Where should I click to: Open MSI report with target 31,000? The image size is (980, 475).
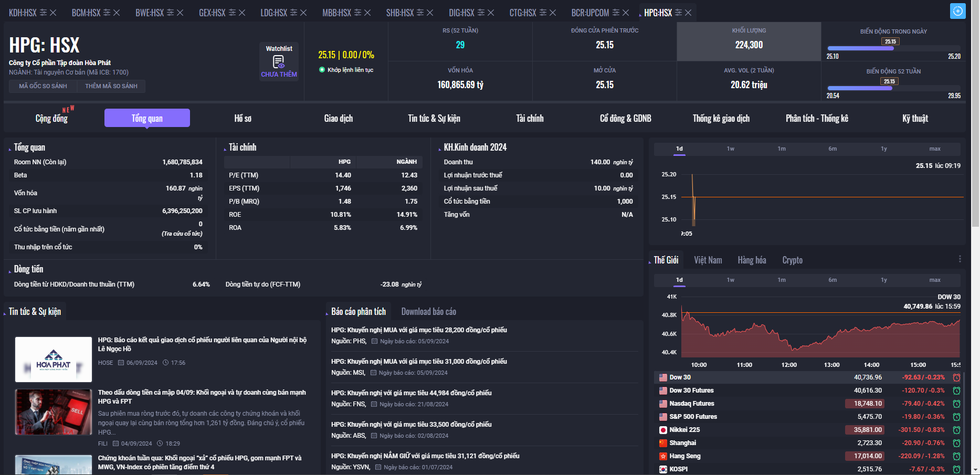[419, 361]
